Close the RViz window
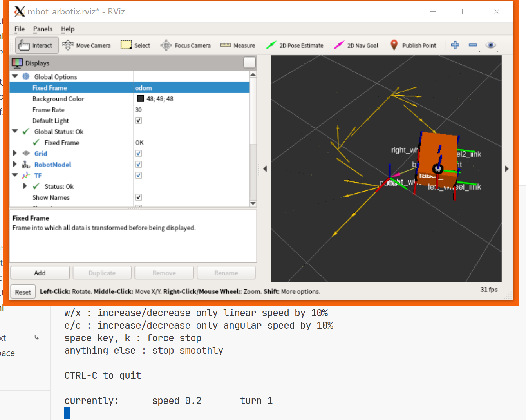Viewport: 526px width, 420px height. click(497, 12)
